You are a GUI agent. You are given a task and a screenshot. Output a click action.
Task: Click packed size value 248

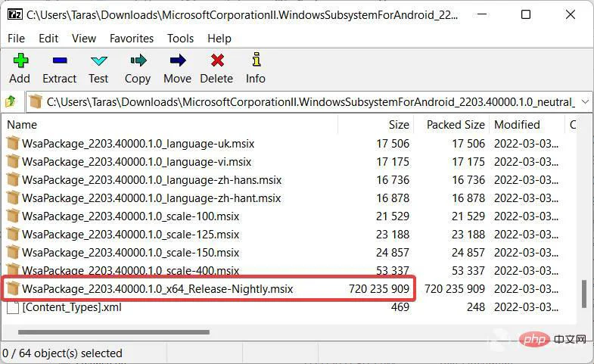[x=475, y=306]
